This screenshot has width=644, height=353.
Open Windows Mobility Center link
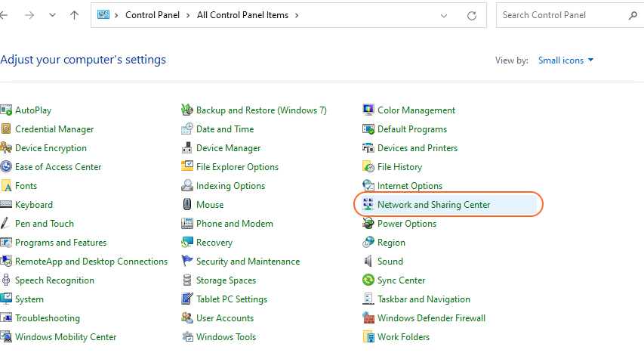pyautogui.click(x=66, y=337)
